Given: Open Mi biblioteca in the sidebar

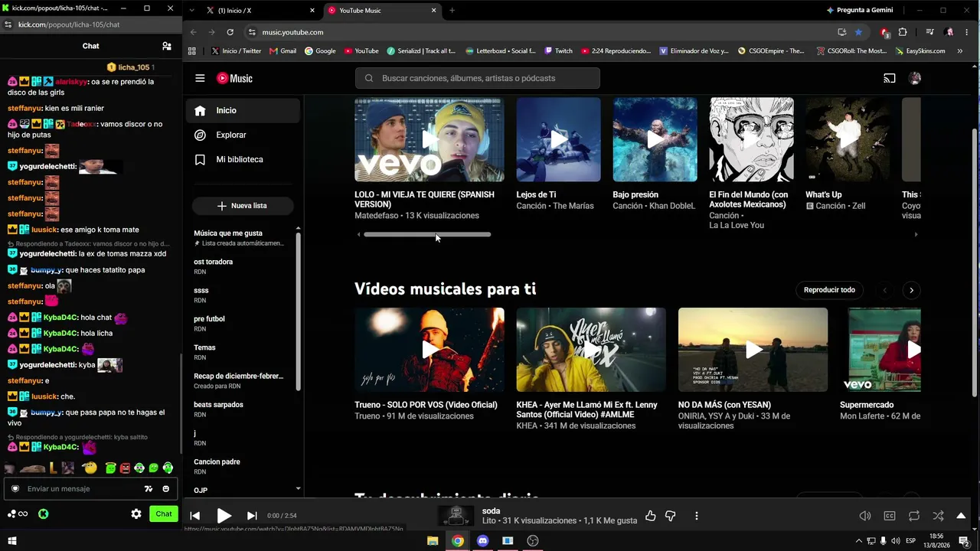Looking at the screenshot, I should click(243, 159).
